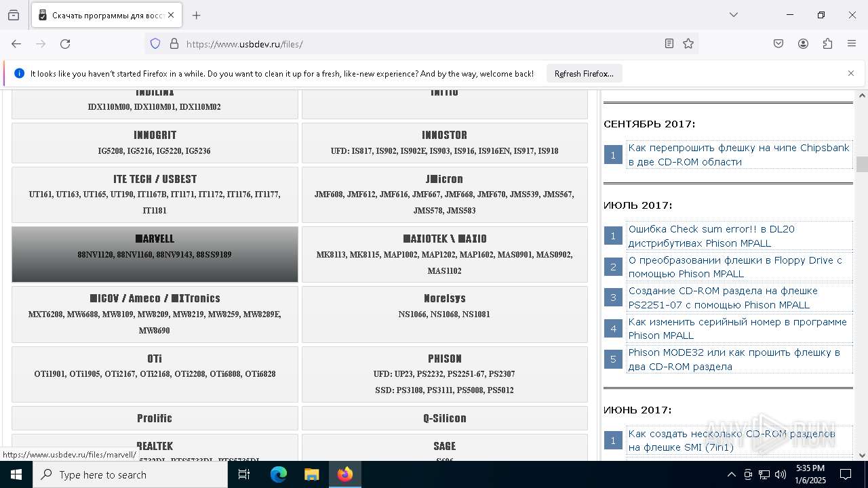Open the extensions puzzle icon
868x488 pixels.
[827, 43]
